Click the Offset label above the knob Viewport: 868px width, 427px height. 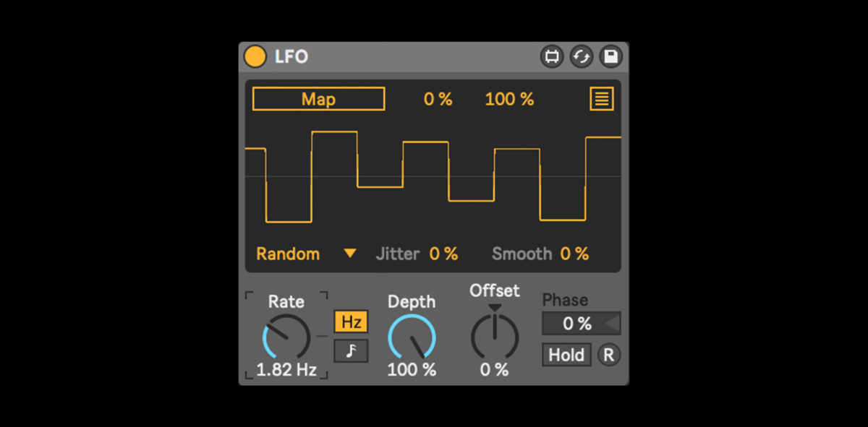tap(494, 291)
